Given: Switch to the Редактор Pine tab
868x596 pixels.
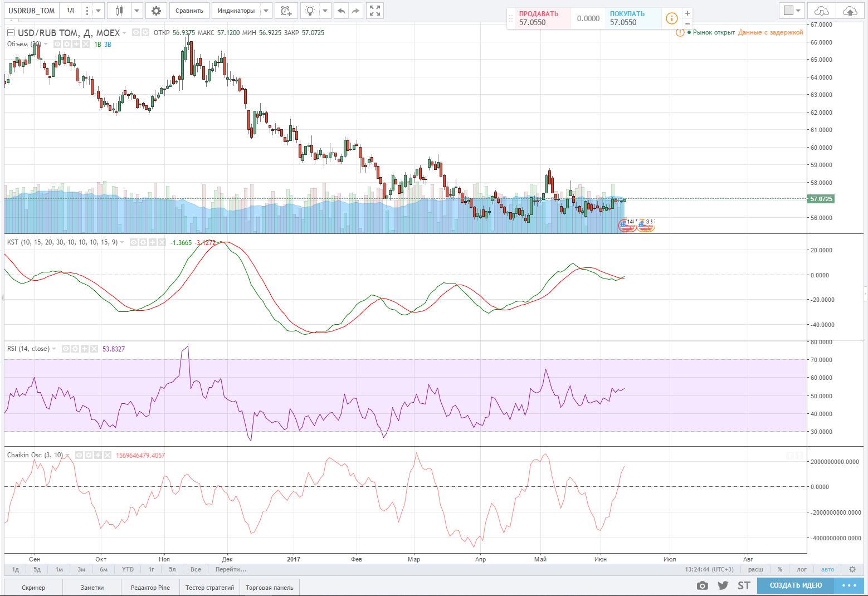Looking at the screenshot, I should (x=150, y=587).
